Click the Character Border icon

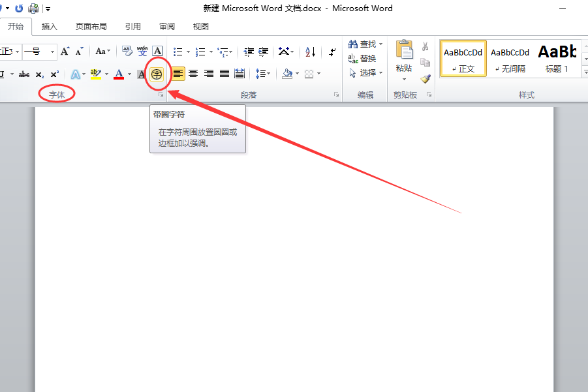(157, 52)
